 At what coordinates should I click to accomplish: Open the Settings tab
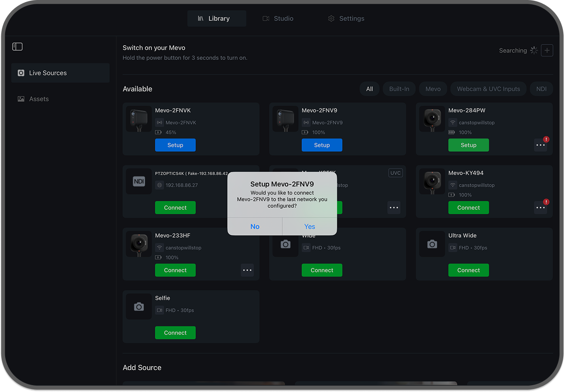tap(346, 18)
